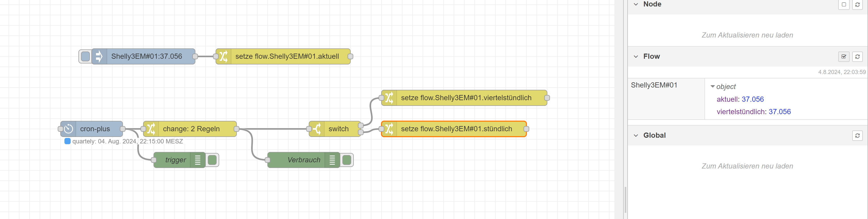
Task: Collapse the object tree for Shelly3EM#01
Action: [713, 86]
